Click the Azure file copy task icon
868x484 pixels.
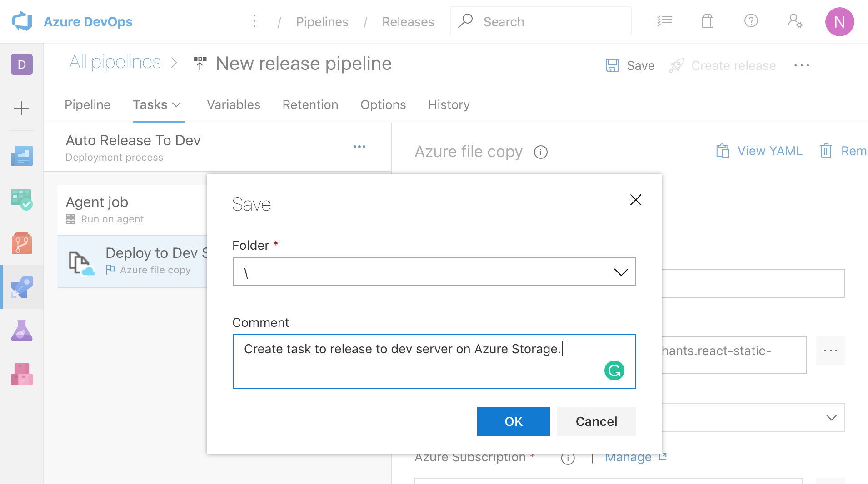[x=81, y=263]
